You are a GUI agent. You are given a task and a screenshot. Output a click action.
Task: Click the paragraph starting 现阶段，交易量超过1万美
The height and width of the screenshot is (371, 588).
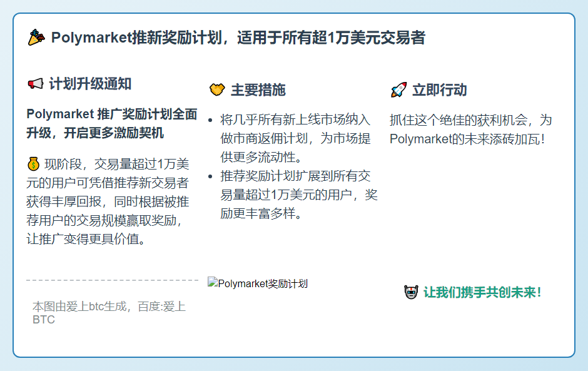[108, 201]
